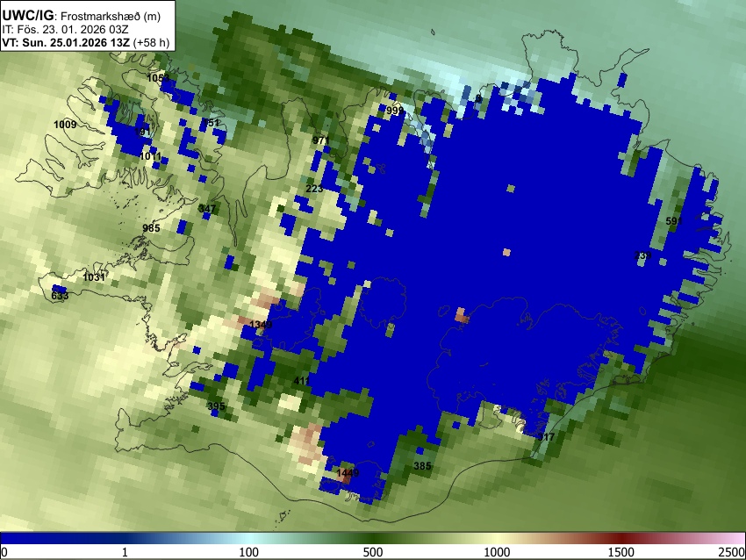The image size is (746, 560).
Task: Click the pink end of the colorbar
Action: 730,538
